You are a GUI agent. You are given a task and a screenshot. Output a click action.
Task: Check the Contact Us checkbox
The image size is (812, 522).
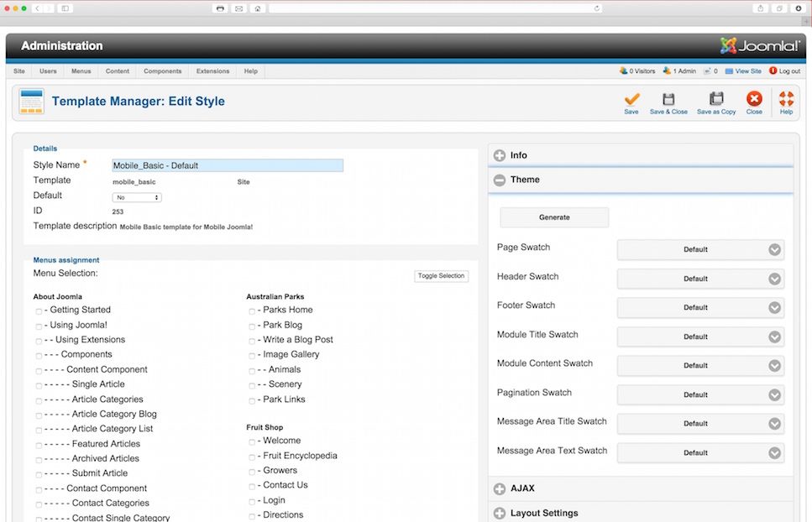tap(252, 486)
